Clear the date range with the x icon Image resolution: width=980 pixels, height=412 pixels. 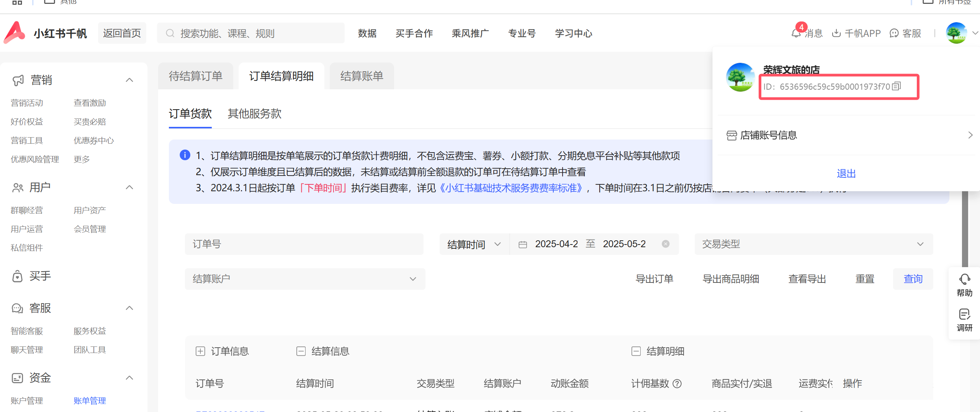pos(666,244)
